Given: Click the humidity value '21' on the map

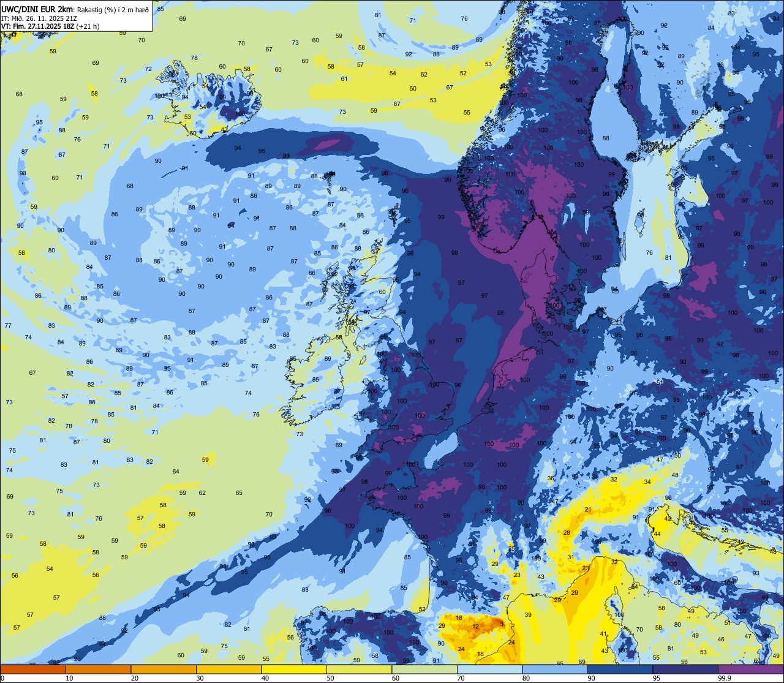Looking at the screenshot, I should 588,510.
